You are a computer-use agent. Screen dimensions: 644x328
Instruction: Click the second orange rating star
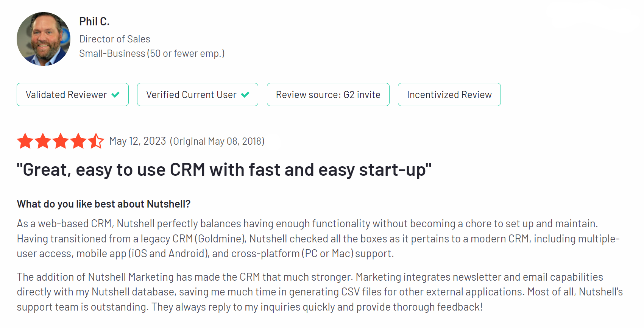(43, 141)
